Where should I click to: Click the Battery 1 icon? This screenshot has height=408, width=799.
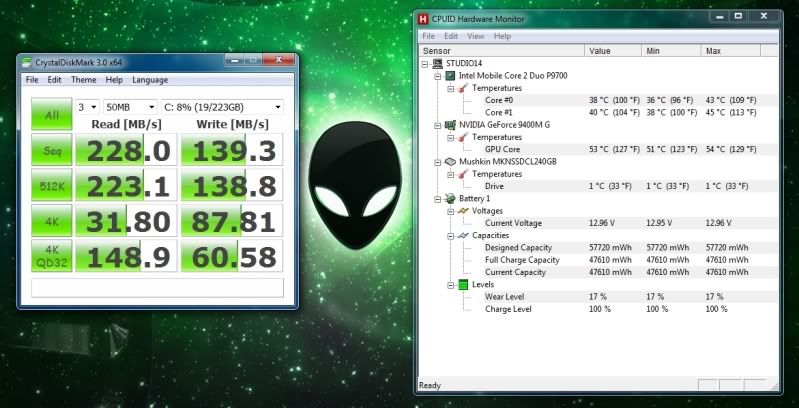click(450, 199)
